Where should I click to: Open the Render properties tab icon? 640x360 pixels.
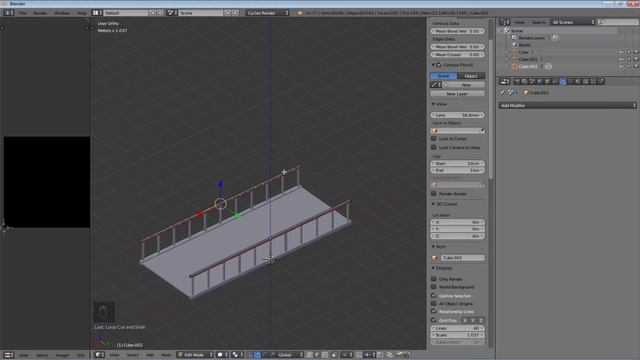pos(517,82)
